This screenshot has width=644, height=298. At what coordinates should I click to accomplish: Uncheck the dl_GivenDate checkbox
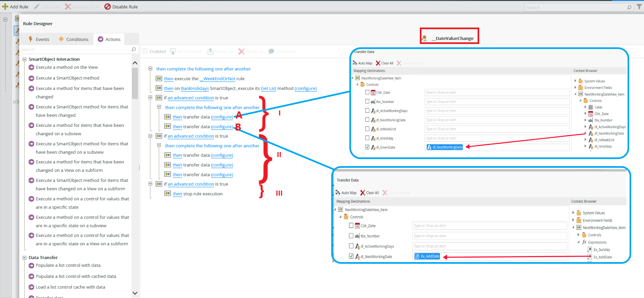tap(367, 147)
